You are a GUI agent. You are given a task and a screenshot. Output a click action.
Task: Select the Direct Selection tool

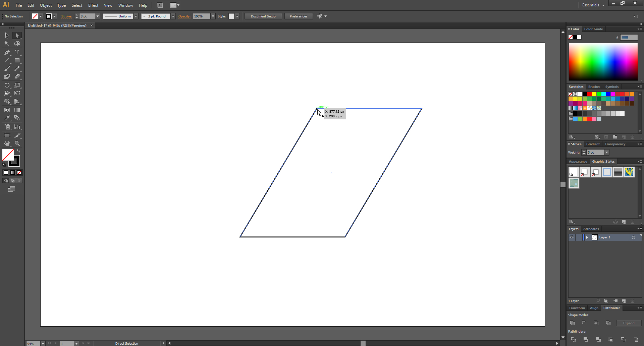coord(17,36)
